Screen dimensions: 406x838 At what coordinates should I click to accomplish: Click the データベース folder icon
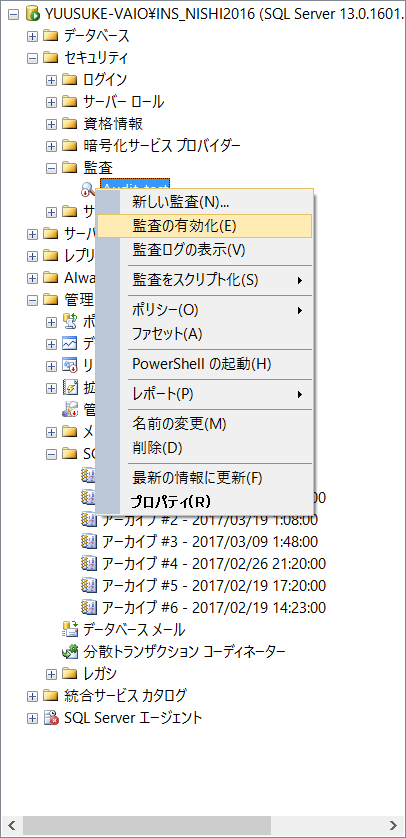click(50, 36)
